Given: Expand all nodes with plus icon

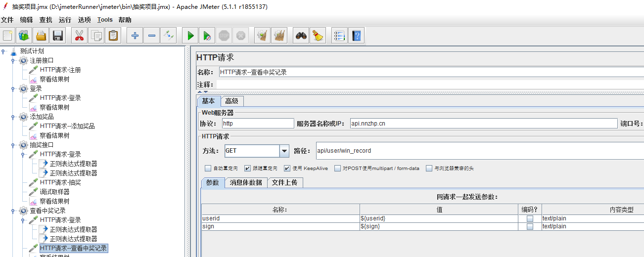Looking at the screenshot, I should tap(134, 36).
